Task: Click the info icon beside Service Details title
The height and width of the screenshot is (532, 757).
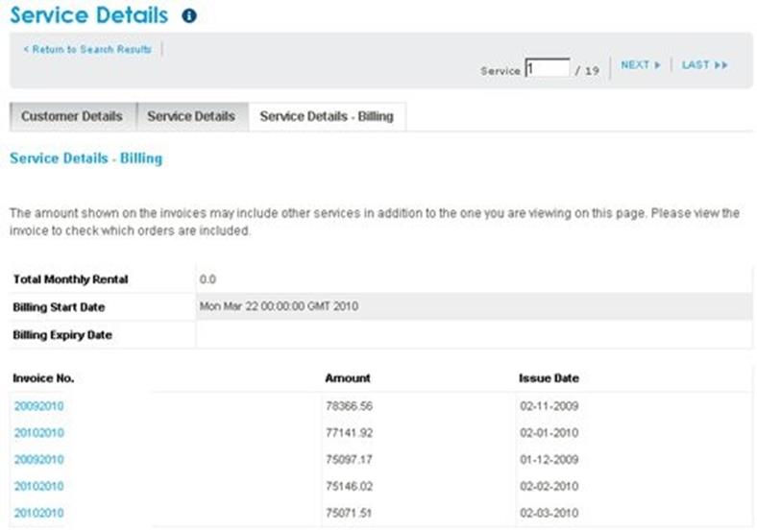Action: pos(188,16)
